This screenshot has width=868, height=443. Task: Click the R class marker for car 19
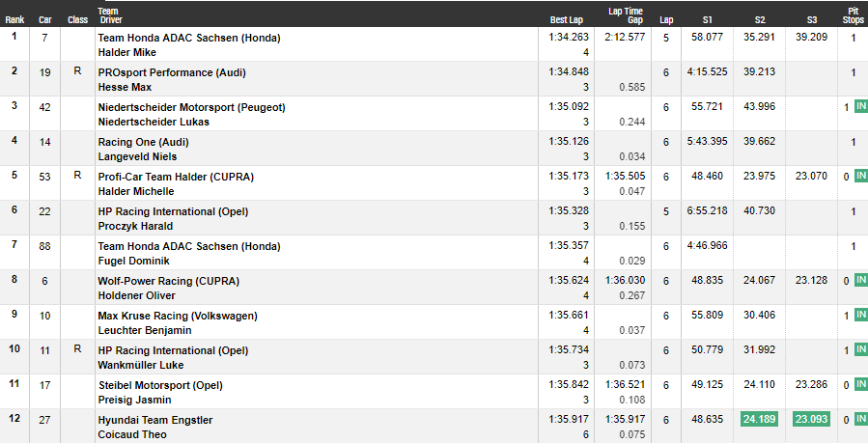(x=77, y=71)
